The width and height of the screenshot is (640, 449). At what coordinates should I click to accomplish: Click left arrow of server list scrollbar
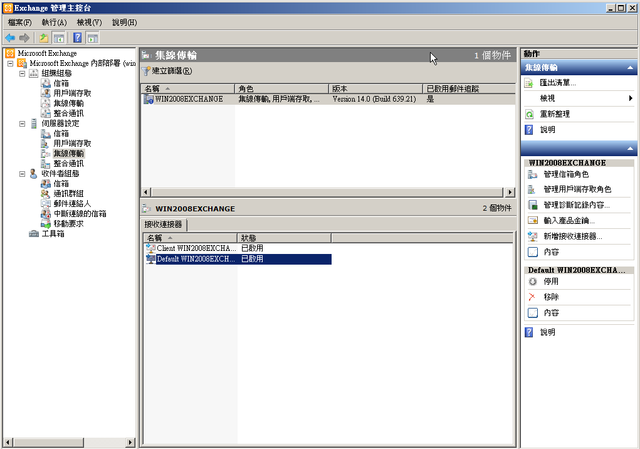coord(146,192)
